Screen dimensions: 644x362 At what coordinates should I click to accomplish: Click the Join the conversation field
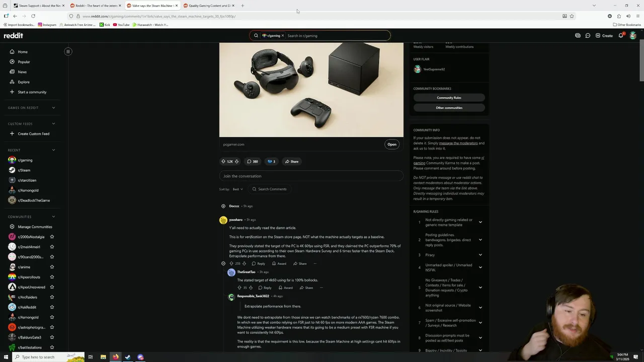coord(311,176)
